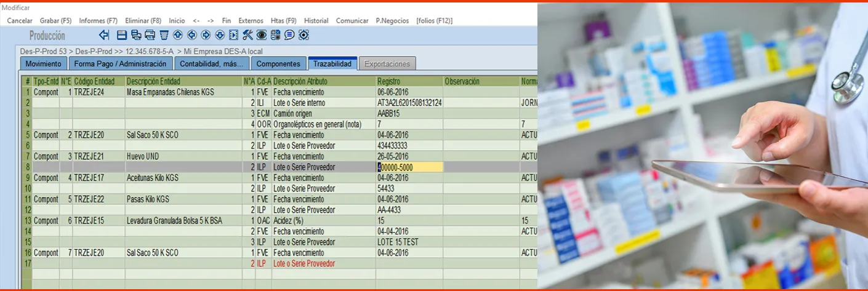Click the down arrow navigation icon
868x291 pixels.
click(x=220, y=35)
